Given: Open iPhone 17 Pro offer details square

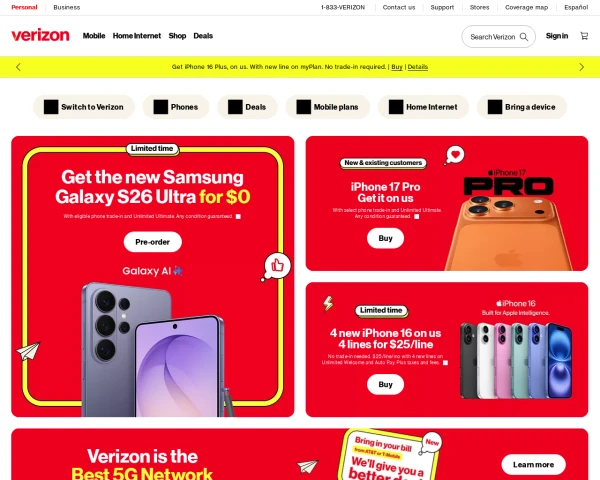Looking at the screenshot, I should point(417,217).
